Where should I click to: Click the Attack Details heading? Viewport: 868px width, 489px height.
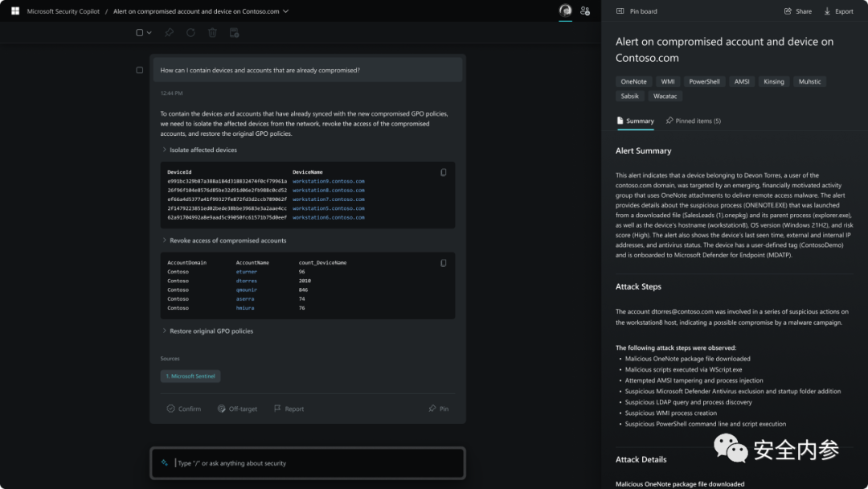641,459
